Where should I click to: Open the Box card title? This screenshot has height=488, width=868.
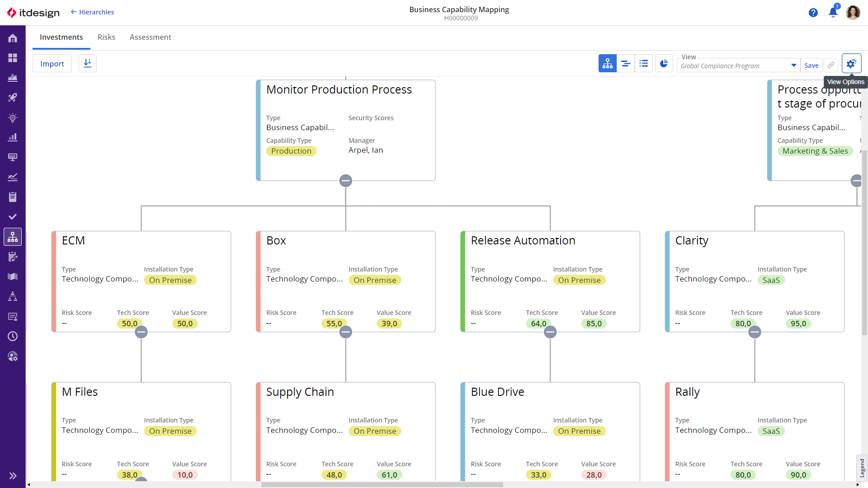[276, 240]
